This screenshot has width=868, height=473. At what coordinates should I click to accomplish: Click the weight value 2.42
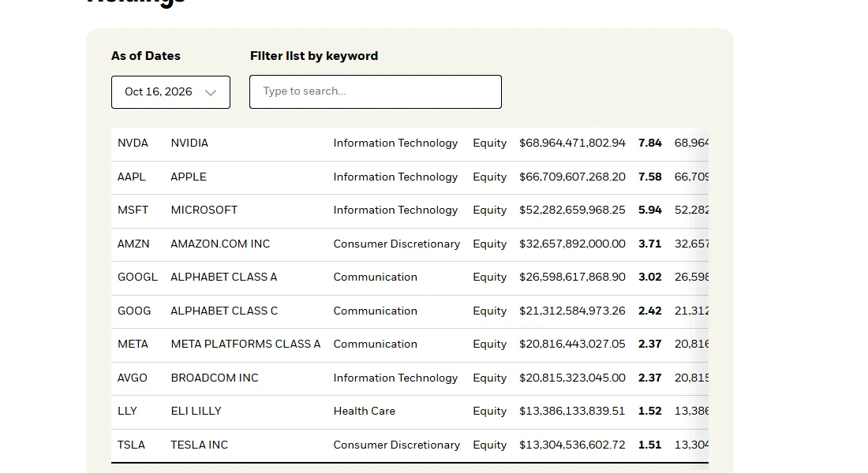click(650, 311)
